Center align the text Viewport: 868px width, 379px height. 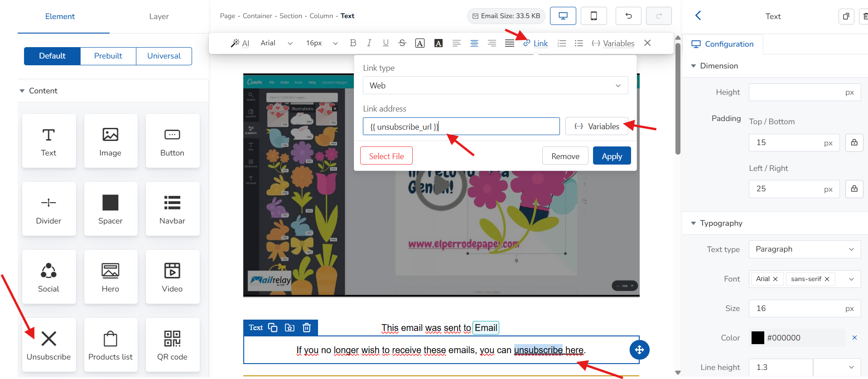(x=474, y=43)
